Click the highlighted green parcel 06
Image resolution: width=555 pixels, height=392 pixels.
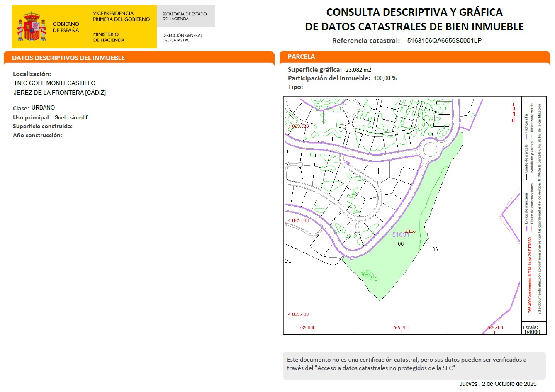coord(398,257)
